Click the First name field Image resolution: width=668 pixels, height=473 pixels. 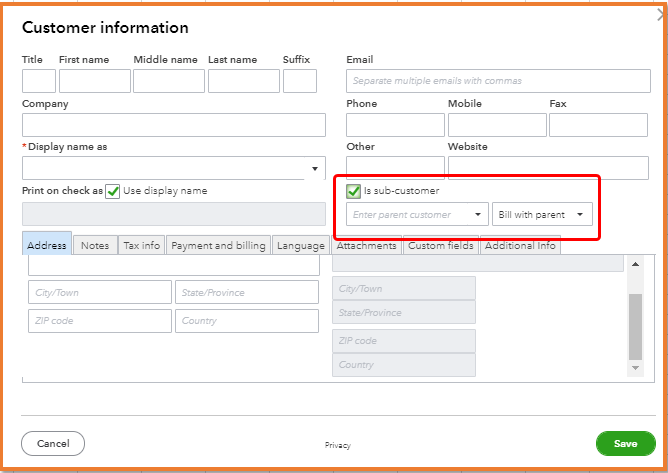(x=94, y=81)
